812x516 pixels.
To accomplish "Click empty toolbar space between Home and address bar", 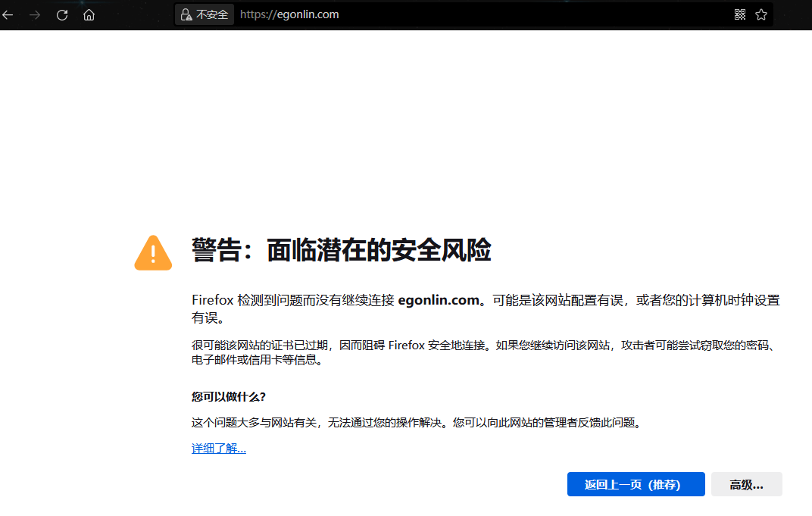I will pyautogui.click(x=136, y=14).
